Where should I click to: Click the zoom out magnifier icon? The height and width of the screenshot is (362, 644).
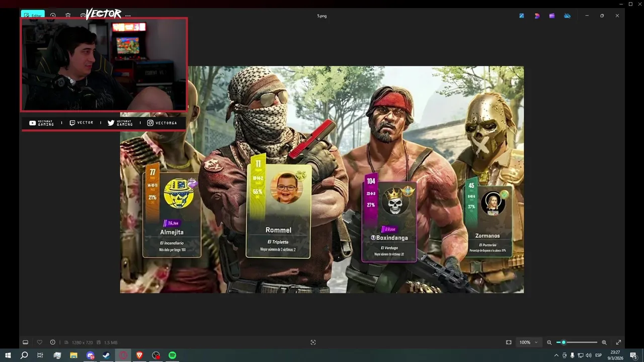(x=549, y=342)
